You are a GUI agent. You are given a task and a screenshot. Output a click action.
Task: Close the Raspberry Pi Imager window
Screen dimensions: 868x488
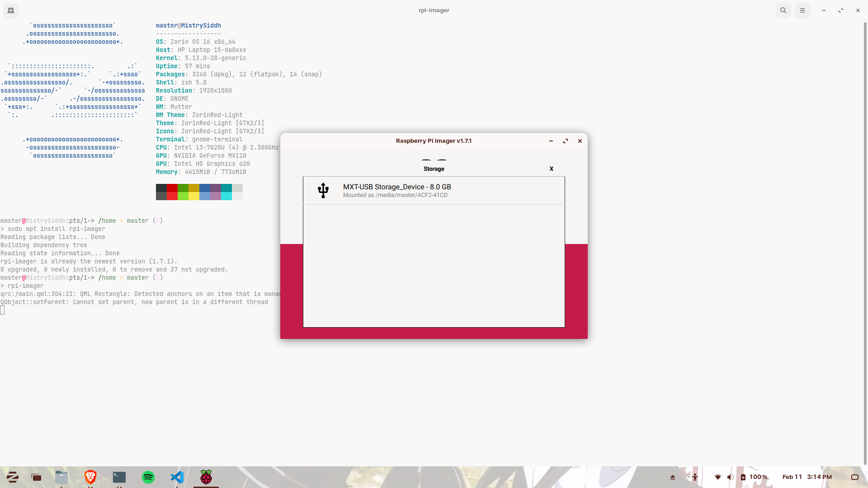580,141
